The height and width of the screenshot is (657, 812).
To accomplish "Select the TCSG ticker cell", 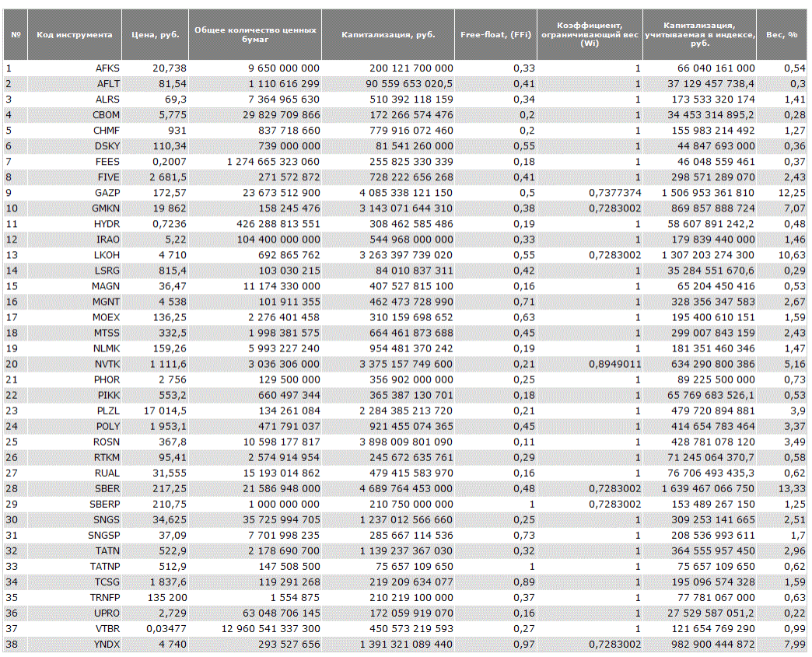I will (x=75, y=582).
